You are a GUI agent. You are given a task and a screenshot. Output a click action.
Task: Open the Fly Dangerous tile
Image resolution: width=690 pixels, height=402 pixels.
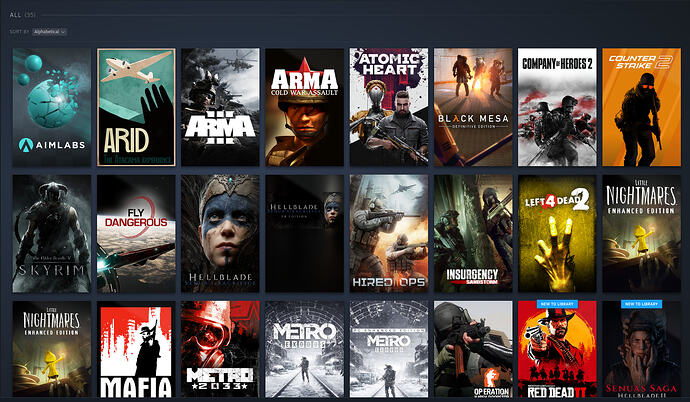(x=136, y=233)
